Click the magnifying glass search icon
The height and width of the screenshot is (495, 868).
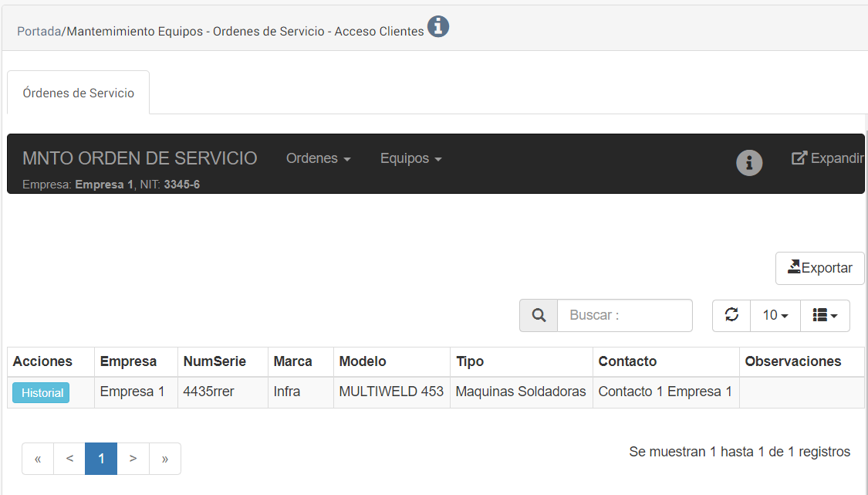coord(539,316)
